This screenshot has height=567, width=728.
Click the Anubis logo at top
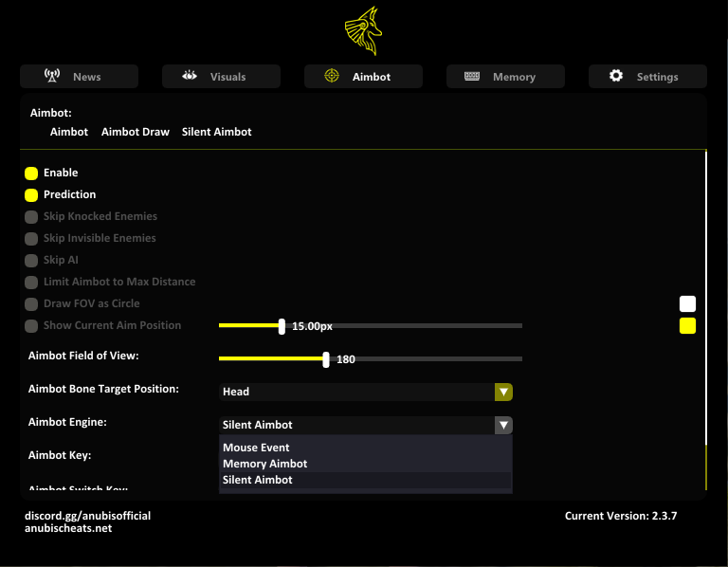point(364,30)
